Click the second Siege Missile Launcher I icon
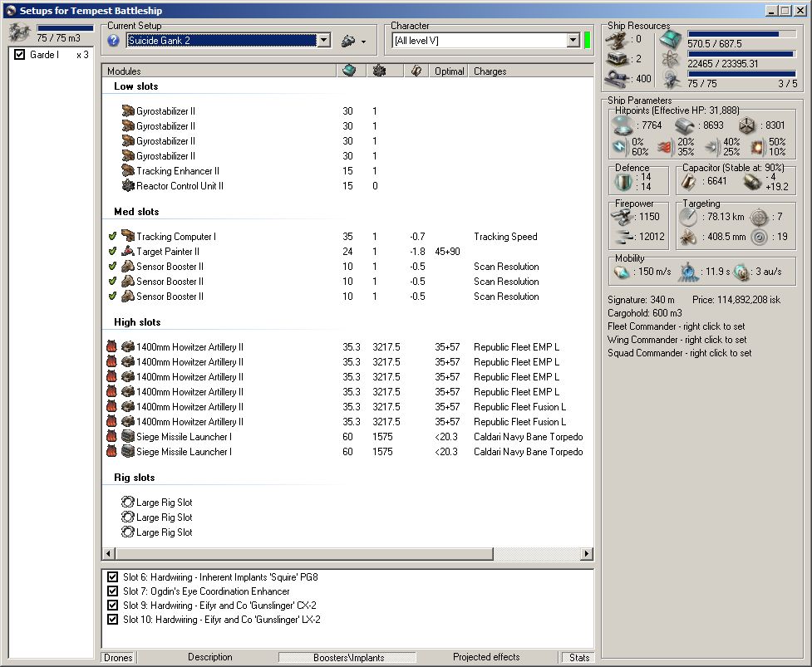 128,452
